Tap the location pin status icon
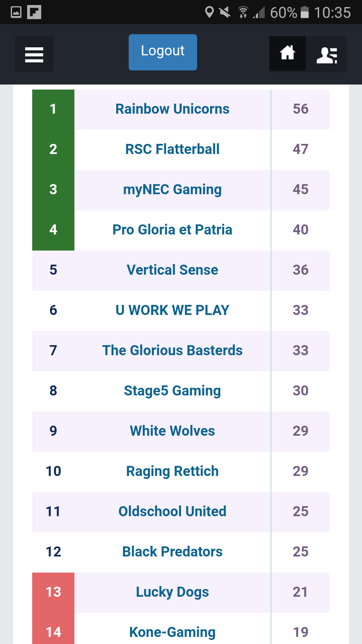 point(209,12)
